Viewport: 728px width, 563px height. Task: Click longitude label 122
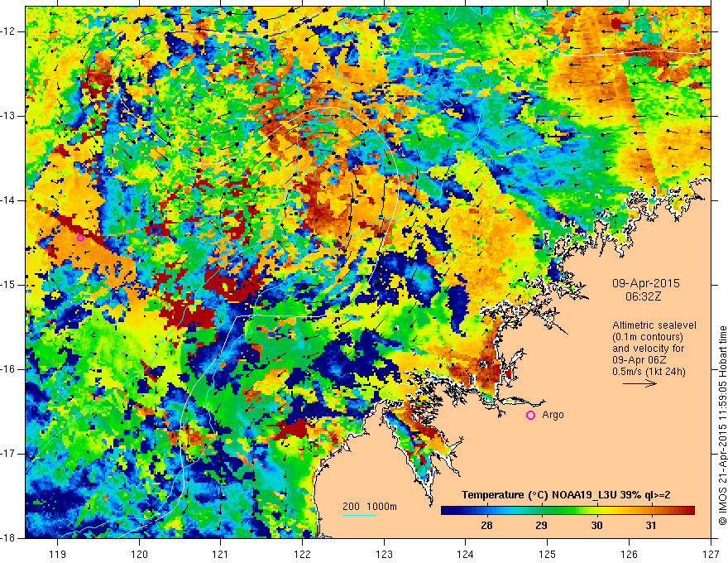(x=302, y=554)
